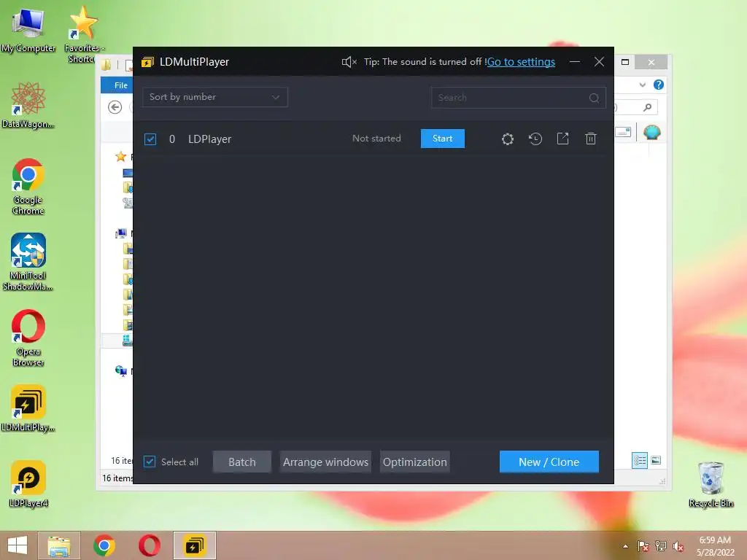747x560 pixels.
Task: Show hidden tray icons arrow
Action: 625,546
